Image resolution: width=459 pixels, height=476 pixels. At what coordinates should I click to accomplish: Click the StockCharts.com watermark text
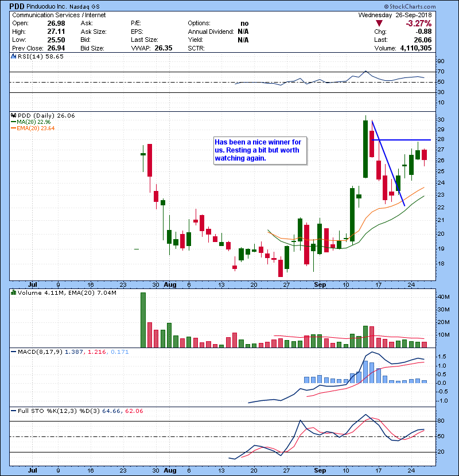(410, 6)
